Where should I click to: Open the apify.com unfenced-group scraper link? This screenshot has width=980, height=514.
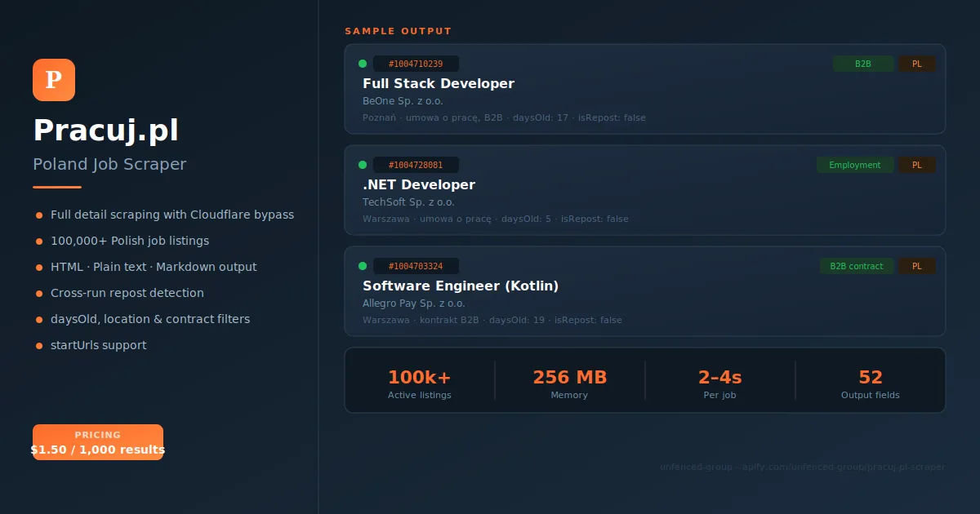[x=802, y=467]
